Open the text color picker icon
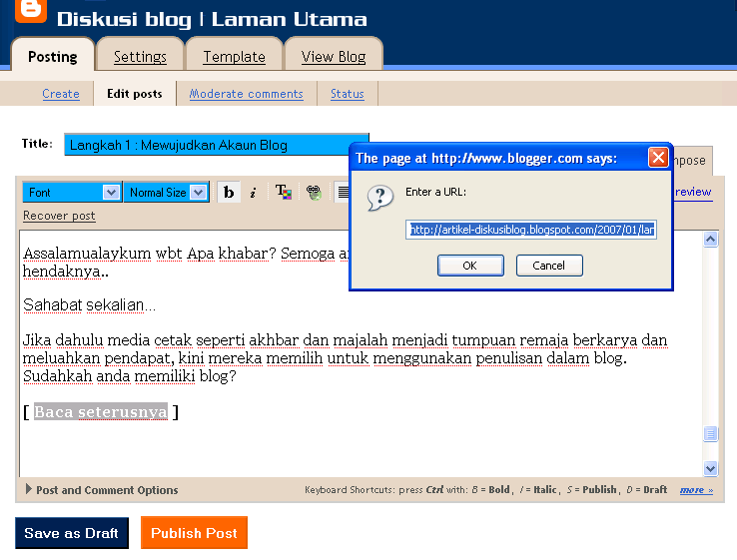Viewport: 737px width, 560px height. [284, 192]
